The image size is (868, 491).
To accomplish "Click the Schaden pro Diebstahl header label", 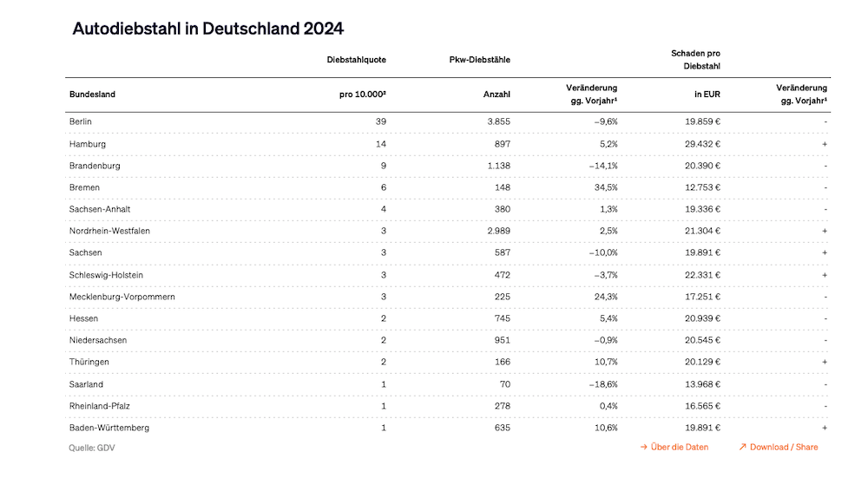I will [696, 60].
